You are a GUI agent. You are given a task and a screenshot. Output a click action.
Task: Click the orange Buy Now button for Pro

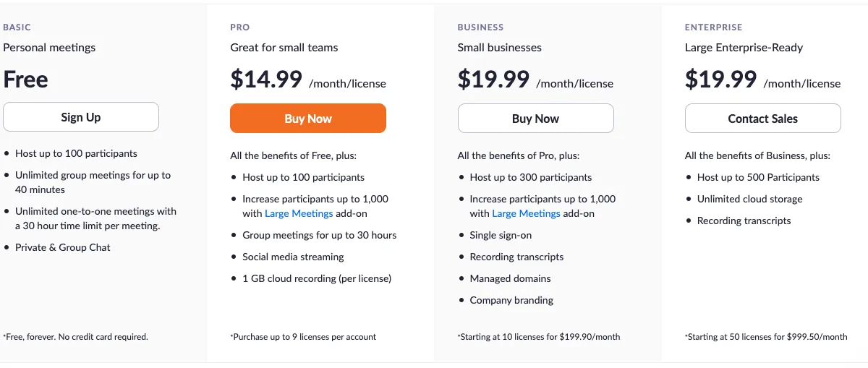(x=308, y=119)
